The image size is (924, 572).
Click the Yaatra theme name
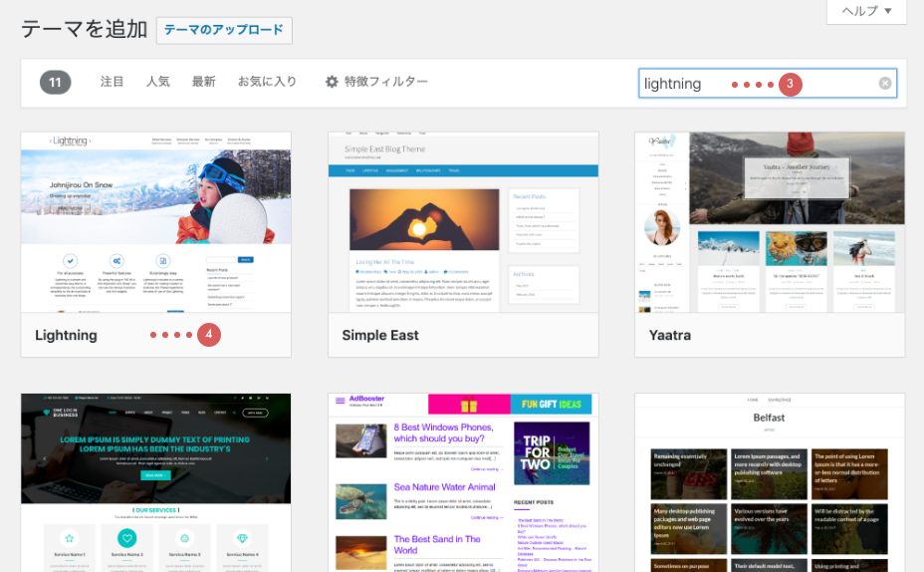[x=669, y=335]
